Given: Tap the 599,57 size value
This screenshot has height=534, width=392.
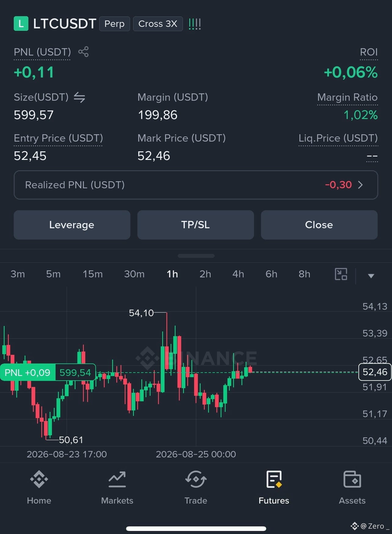Looking at the screenshot, I should click(x=34, y=115).
